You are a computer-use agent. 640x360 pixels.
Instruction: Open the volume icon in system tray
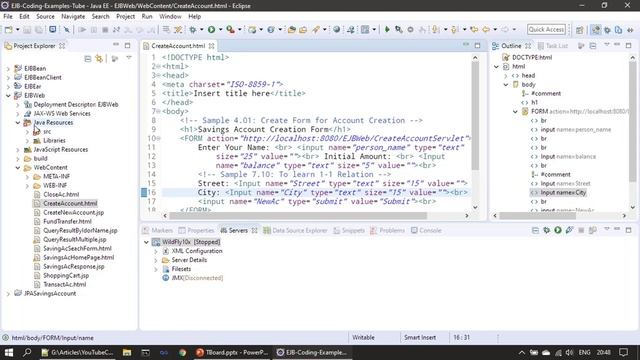(570, 352)
